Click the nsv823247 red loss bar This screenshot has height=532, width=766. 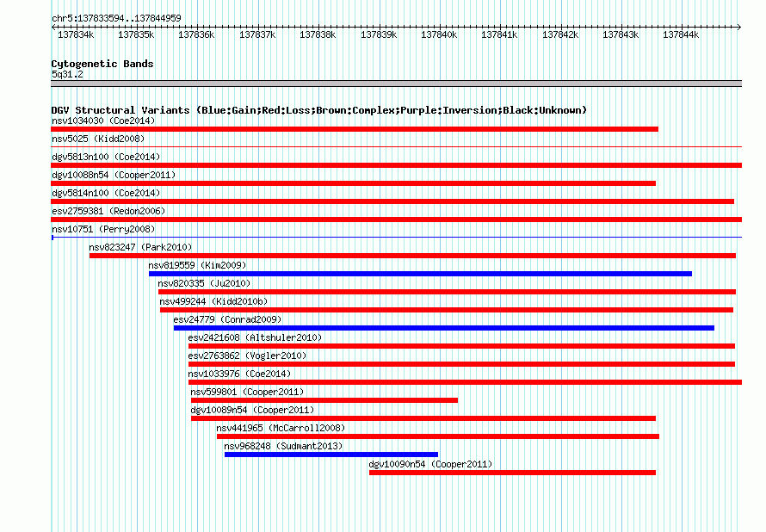click(413, 256)
